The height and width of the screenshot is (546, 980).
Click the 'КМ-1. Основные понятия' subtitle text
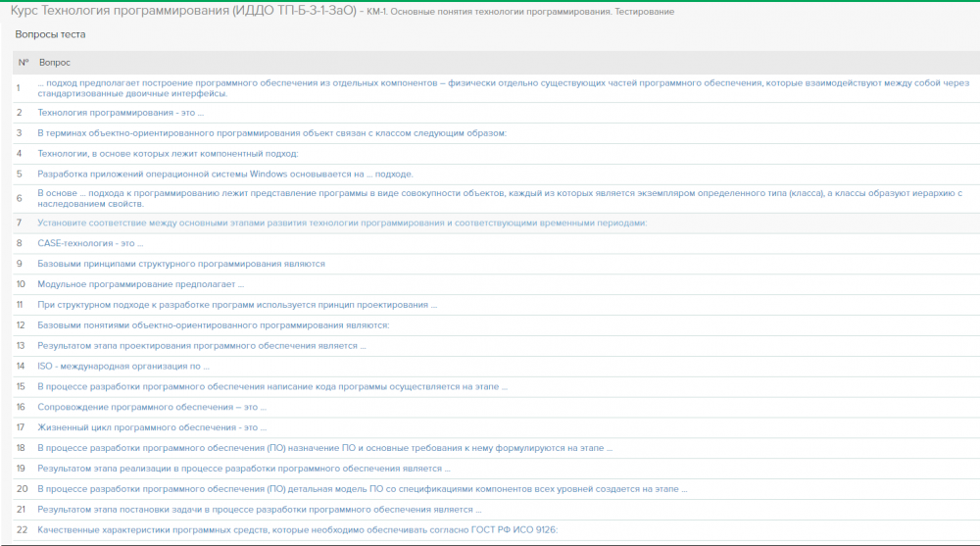(520, 12)
